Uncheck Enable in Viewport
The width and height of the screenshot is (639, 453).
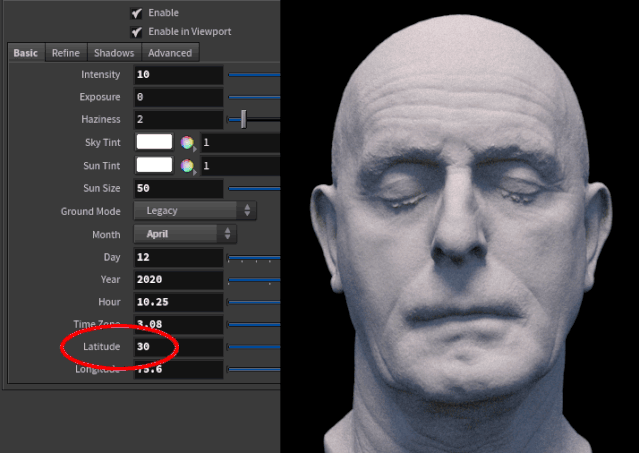[x=136, y=32]
